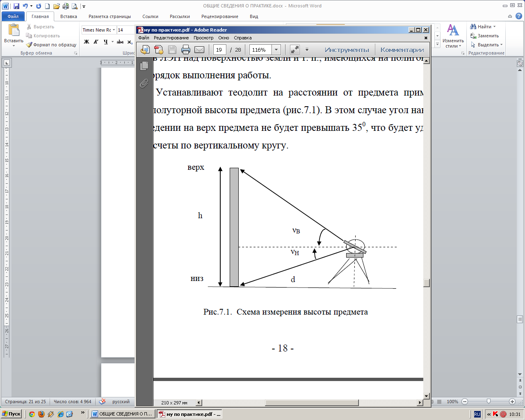Open the attachments paperclip panel in Reader
The width and height of the screenshot is (525, 420).
point(144,83)
